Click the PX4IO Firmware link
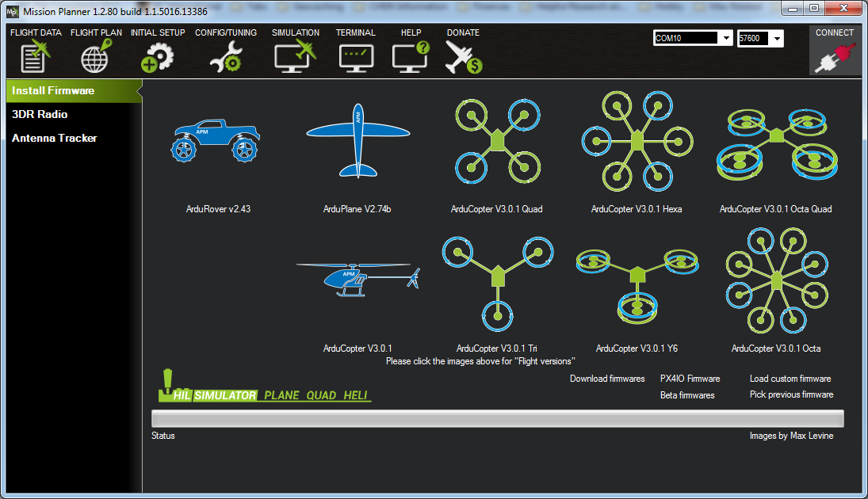This screenshot has width=868, height=499. (x=690, y=379)
